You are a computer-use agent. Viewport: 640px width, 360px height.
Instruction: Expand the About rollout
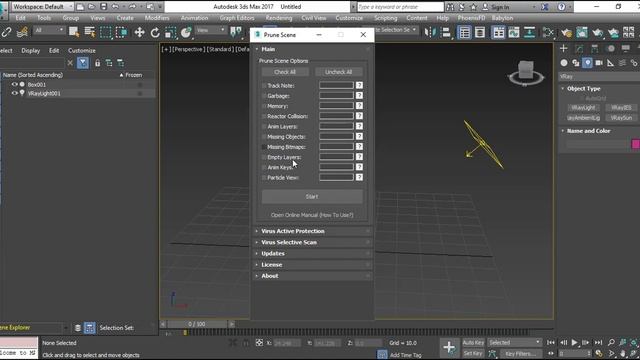(x=312, y=276)
